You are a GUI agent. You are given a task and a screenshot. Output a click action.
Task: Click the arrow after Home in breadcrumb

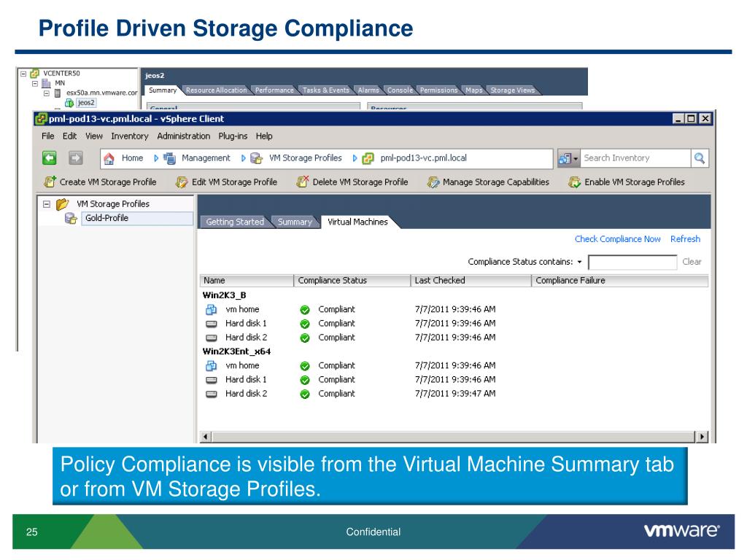[156, 158]
